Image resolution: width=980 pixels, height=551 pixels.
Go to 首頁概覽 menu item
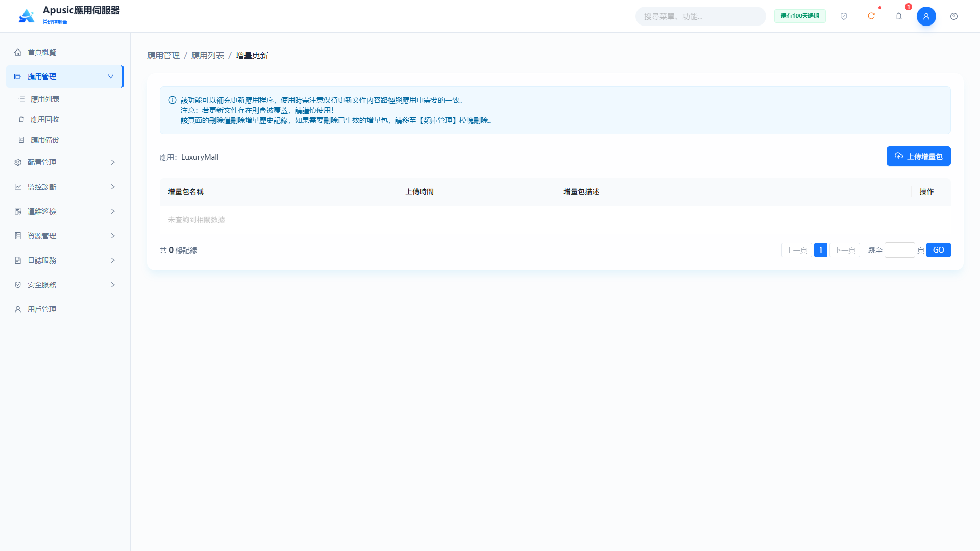click(65, 52)
